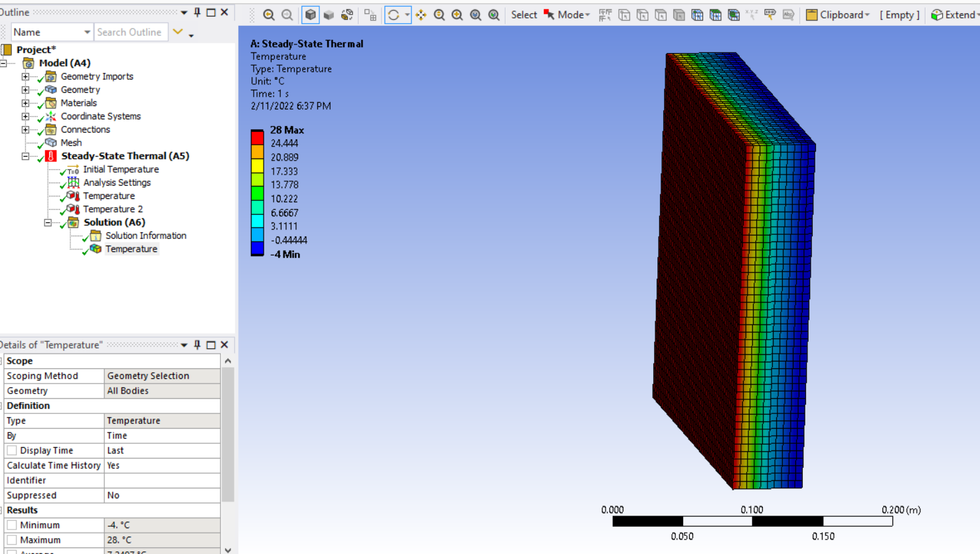The width and height of the screenshot is (980, 554).
Task: Check the Maximum result checkbox
Action: (x=12, y=540)
